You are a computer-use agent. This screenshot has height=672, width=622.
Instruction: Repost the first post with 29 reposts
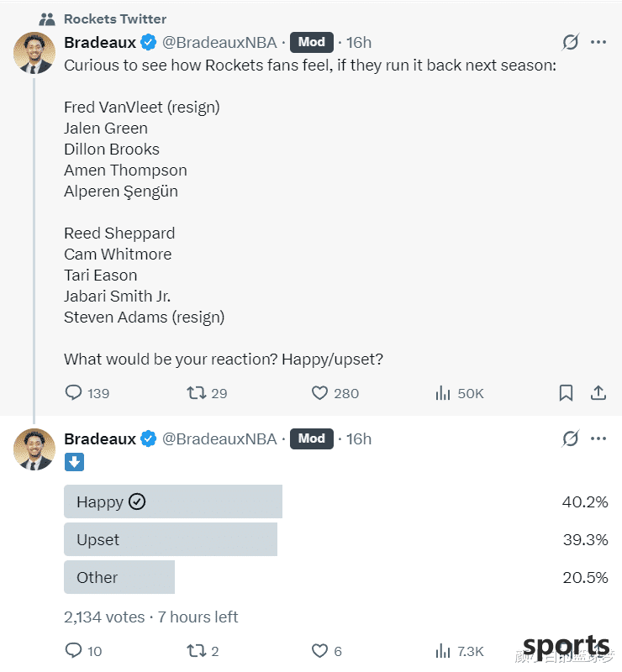[x=195, y=392]
